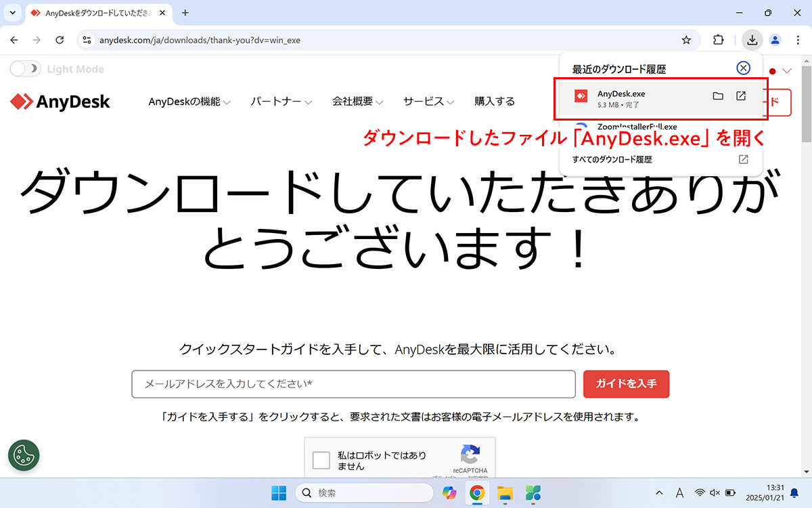Open the tab search dropdown
The width and height of the screenshot is (812, 508).
click(13, 13)
